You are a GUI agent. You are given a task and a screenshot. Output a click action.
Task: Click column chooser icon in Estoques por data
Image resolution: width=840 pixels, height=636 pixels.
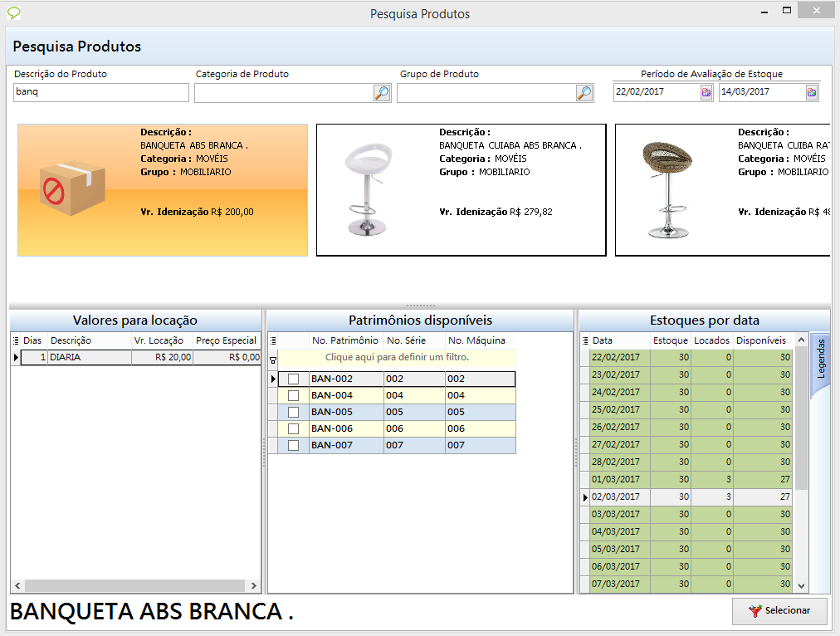click(585, 340)
